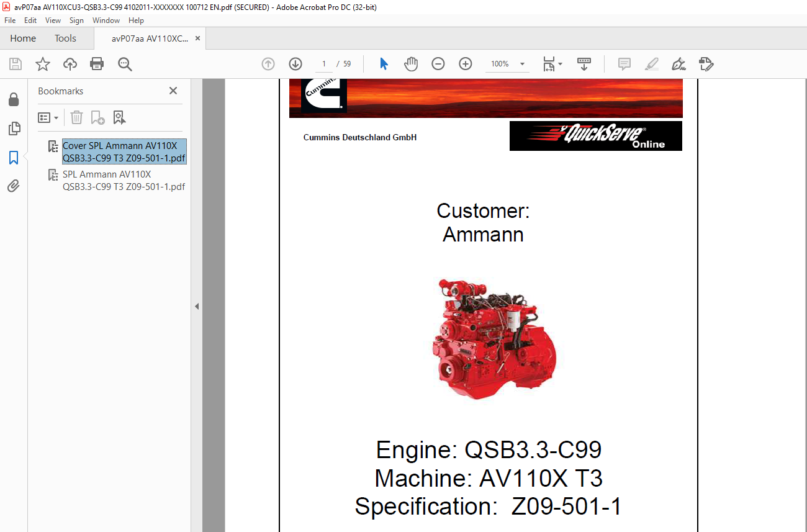
Task: Click the 'Specification: Z09-501-1' text
Action: point(488,507)
